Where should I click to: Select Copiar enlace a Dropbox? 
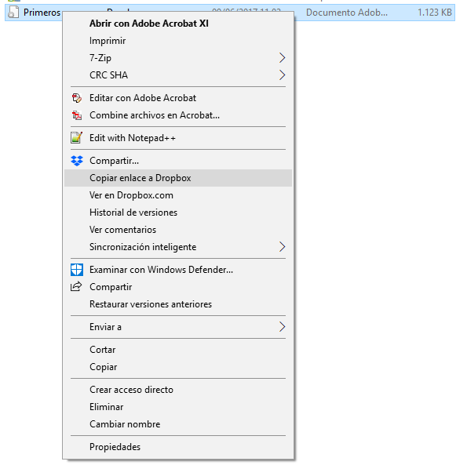(178, 178)
